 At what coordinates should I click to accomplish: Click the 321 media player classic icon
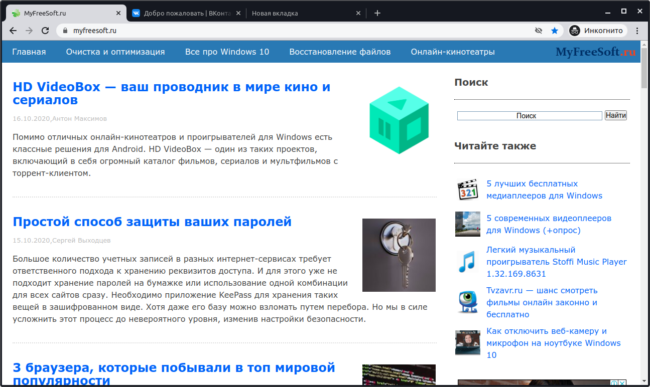coord(468,190)
